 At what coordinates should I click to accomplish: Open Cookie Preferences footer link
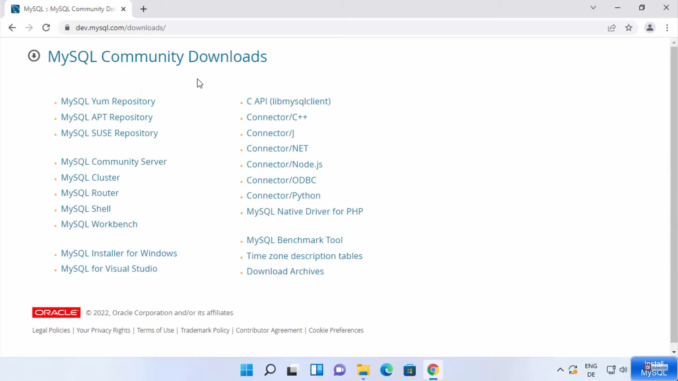[x=336, y=330]
